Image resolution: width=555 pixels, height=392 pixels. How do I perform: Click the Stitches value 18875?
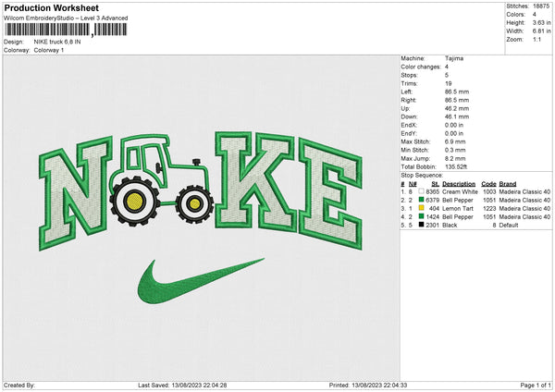tap(541, 6)
